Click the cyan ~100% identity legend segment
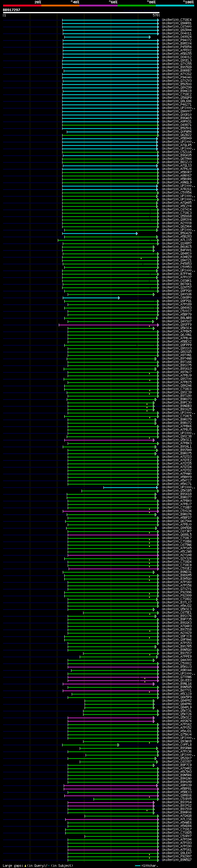Image resolution: width=197 pixels, height=868 pixels. click(x=175, y=6)
